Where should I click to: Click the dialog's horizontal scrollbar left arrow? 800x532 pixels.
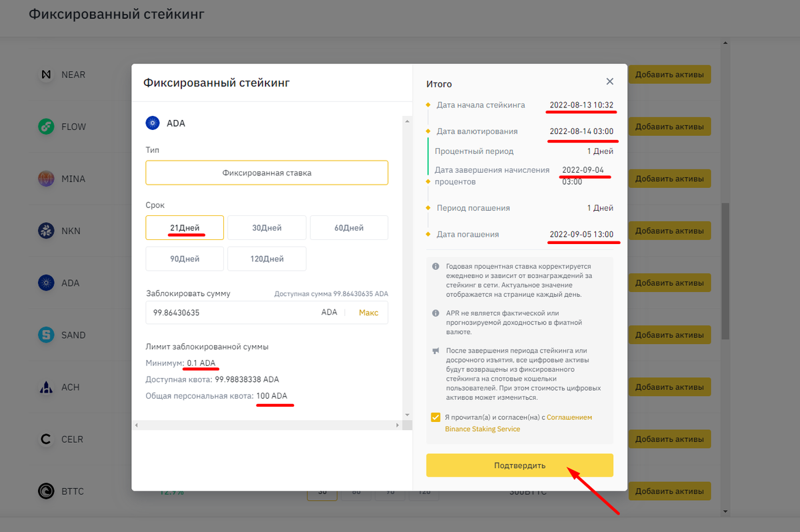(x=135, y=425)
